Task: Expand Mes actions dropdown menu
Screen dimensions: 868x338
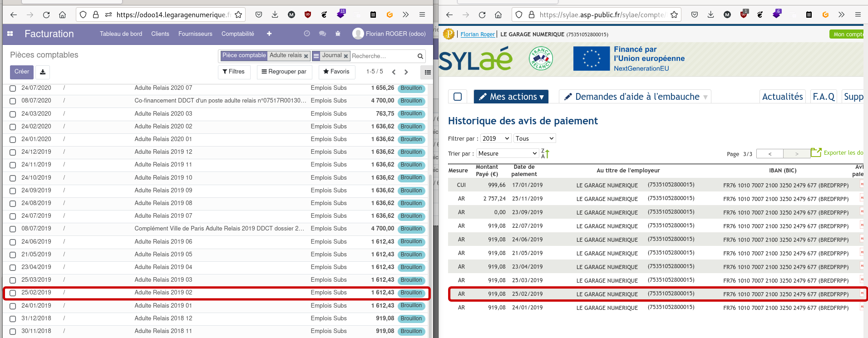Action: [x=511, y=97]
